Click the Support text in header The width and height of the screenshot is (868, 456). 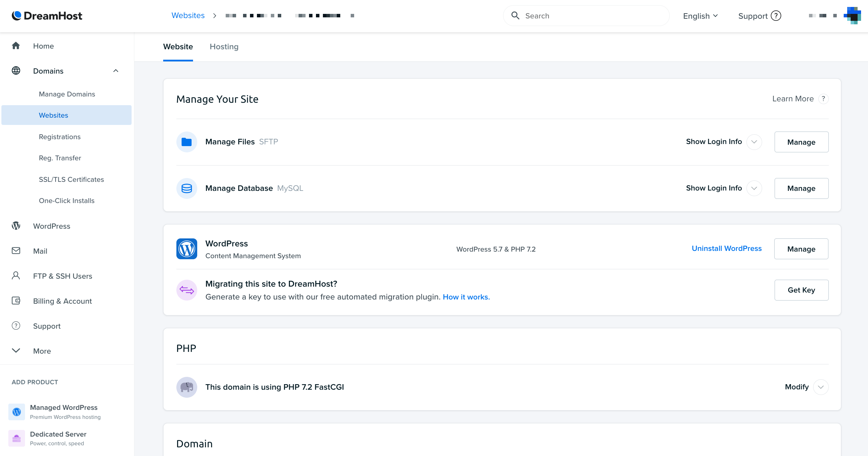pos(753,16)
